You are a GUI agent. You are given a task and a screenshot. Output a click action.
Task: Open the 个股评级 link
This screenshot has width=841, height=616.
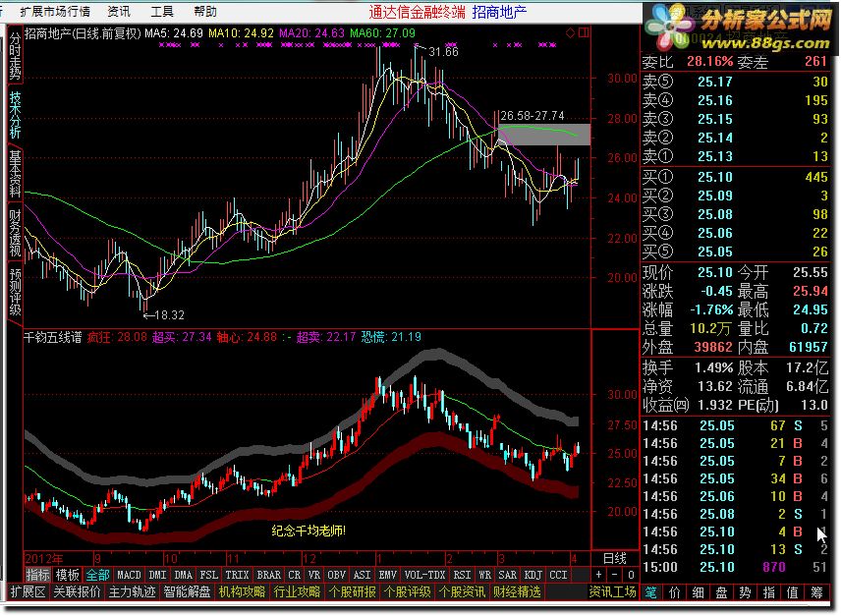[407, 591]
